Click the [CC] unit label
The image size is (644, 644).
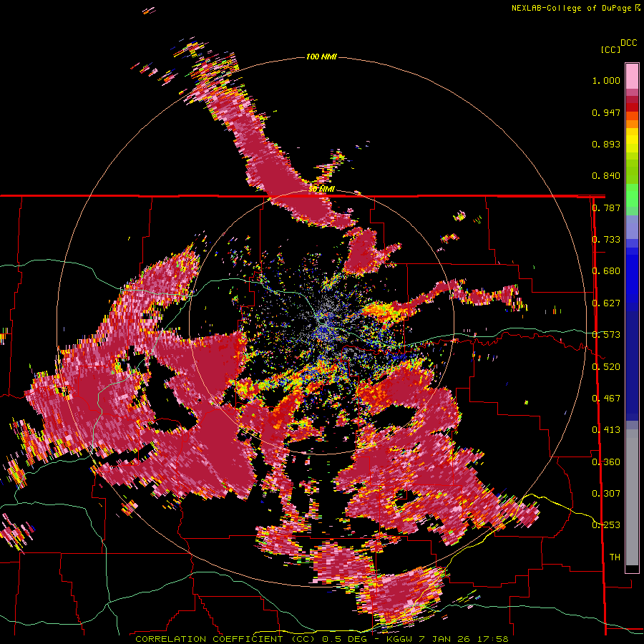click(x=610, y=49)
